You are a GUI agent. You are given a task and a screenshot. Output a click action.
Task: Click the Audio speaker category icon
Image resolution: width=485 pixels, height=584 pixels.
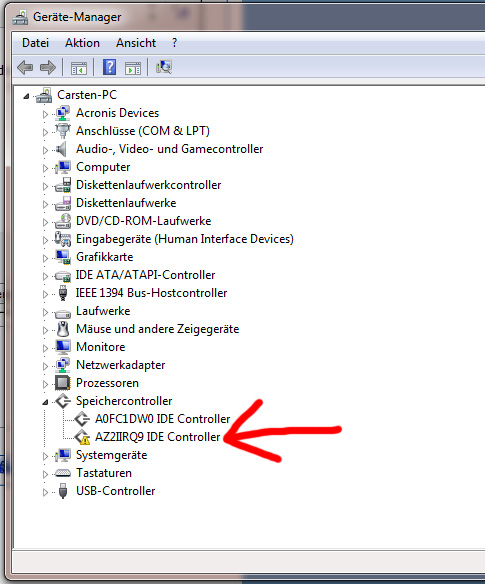tap(61, 149)
